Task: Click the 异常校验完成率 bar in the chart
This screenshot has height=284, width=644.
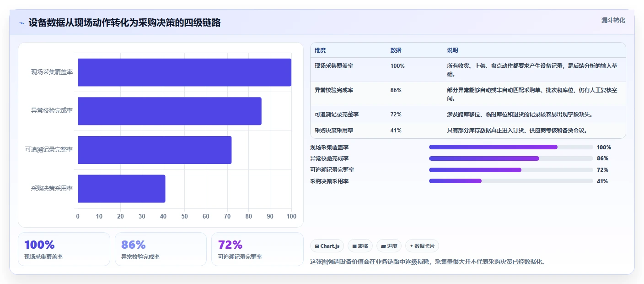Action: [x=170, y=111]
